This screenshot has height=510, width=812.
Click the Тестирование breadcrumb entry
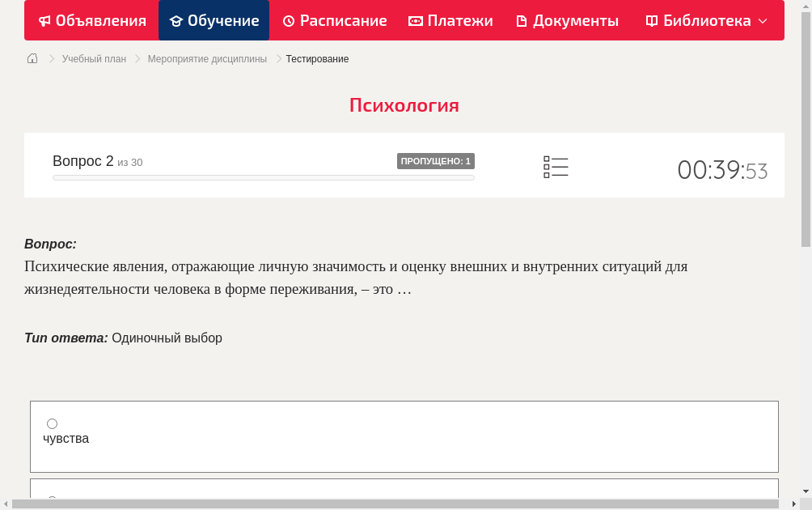tap(316, 58)
